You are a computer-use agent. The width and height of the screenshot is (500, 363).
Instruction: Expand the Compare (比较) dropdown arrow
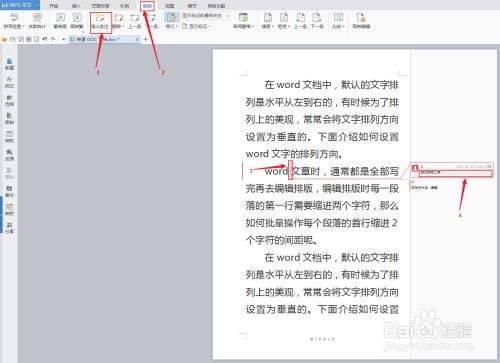344,26
